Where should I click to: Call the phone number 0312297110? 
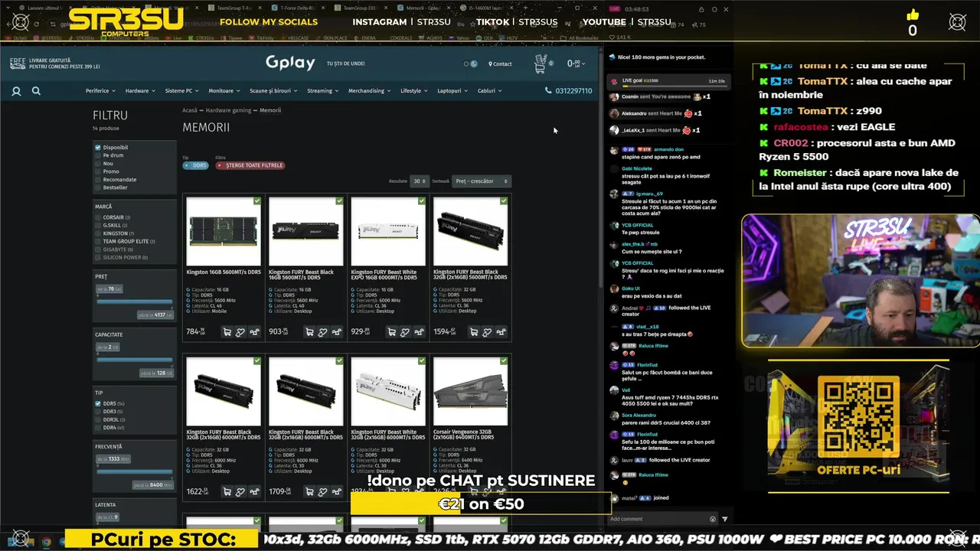568,90
